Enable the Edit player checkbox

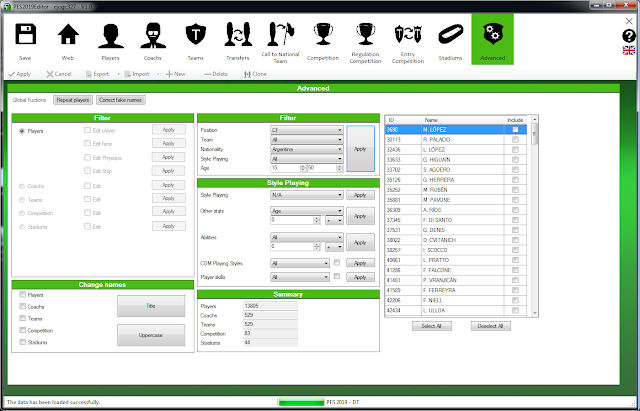tap(87, 130)
